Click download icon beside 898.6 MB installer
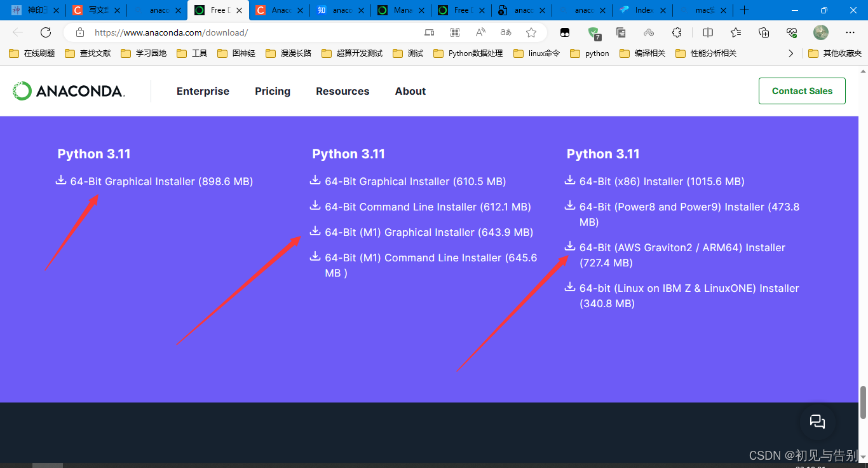 (x=61, y=180)
